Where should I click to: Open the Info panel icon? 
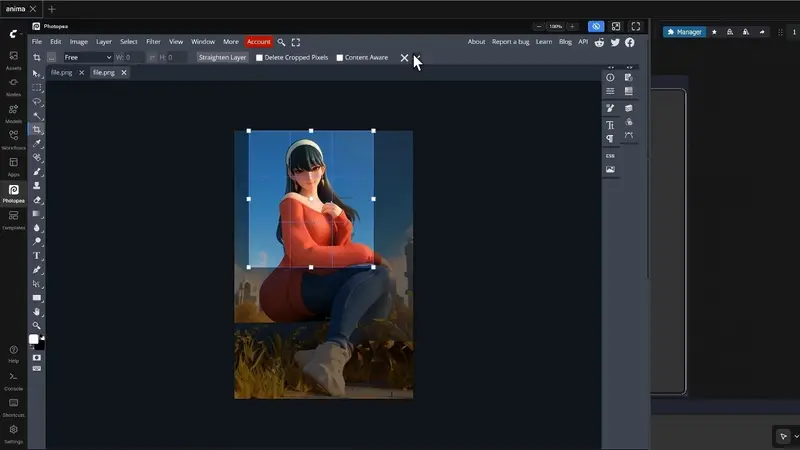coord(610,78)
